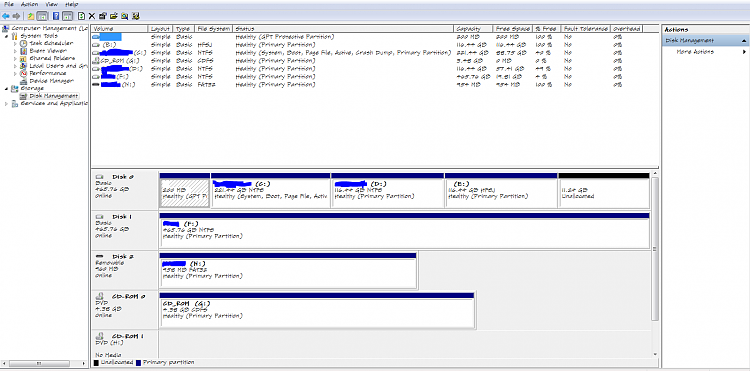Open the Action menu

pyautogui.click(x=29, y=4)
